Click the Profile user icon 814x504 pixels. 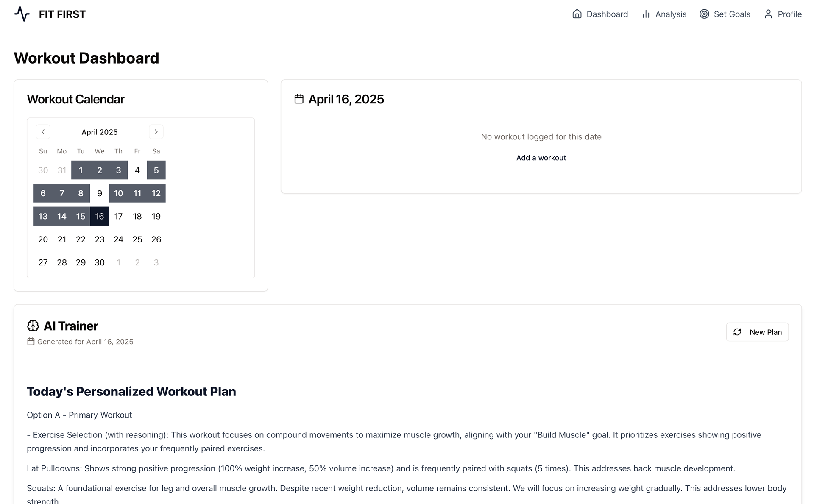[768, 14]
